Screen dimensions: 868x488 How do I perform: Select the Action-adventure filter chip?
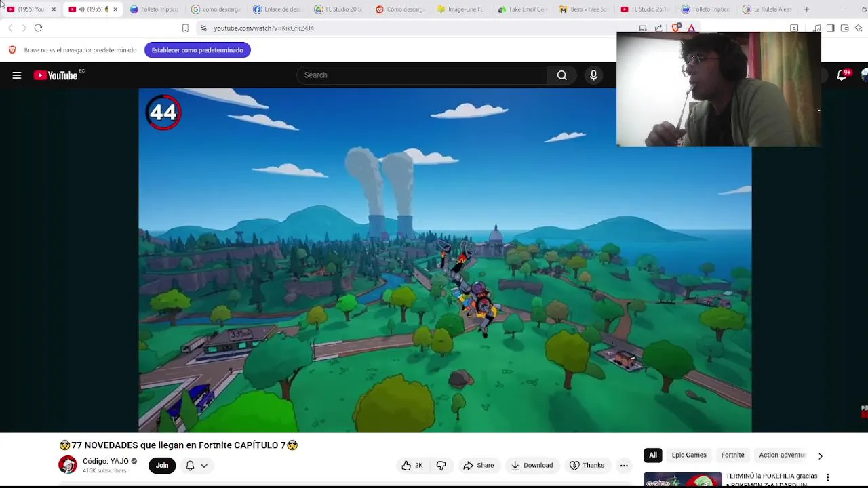(782, 455)
